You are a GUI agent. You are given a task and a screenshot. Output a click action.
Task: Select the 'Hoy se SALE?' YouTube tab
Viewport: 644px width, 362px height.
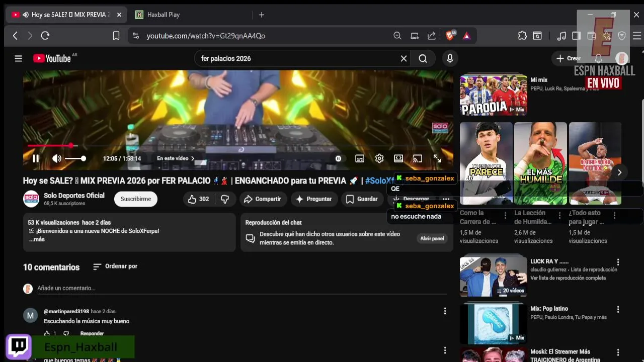(x=66, y=15)
